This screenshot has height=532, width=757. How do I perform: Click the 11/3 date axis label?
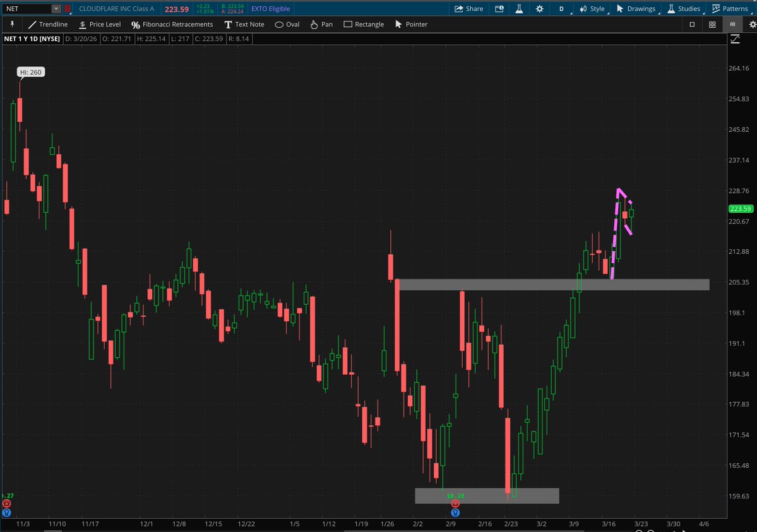tap(23, 524)
